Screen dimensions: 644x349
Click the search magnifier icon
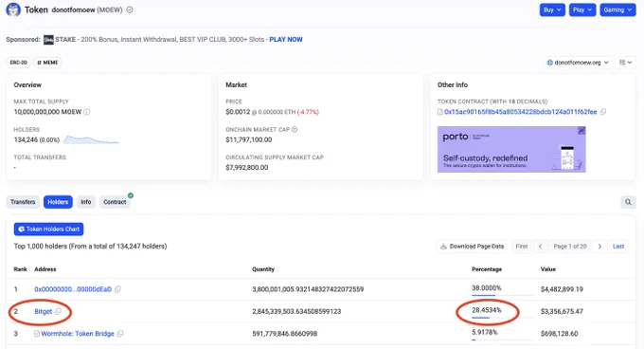click(628, 202)
